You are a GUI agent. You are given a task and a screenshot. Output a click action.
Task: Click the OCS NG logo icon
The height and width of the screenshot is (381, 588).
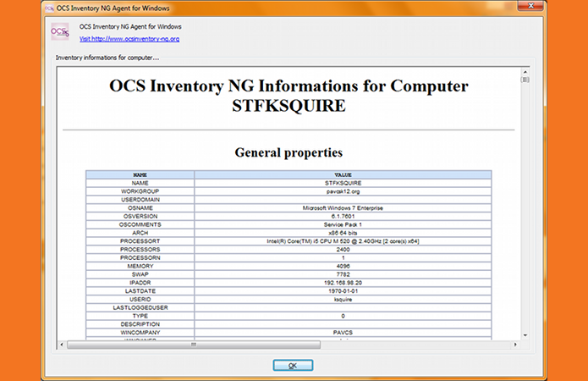pos(60,31)
